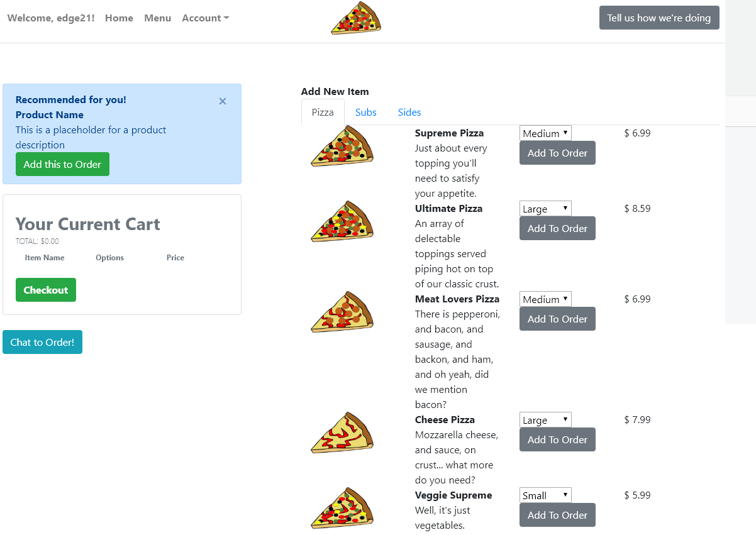
Task: Open the Supreme Pizza size dropdown
Action: tap(545, 133)
